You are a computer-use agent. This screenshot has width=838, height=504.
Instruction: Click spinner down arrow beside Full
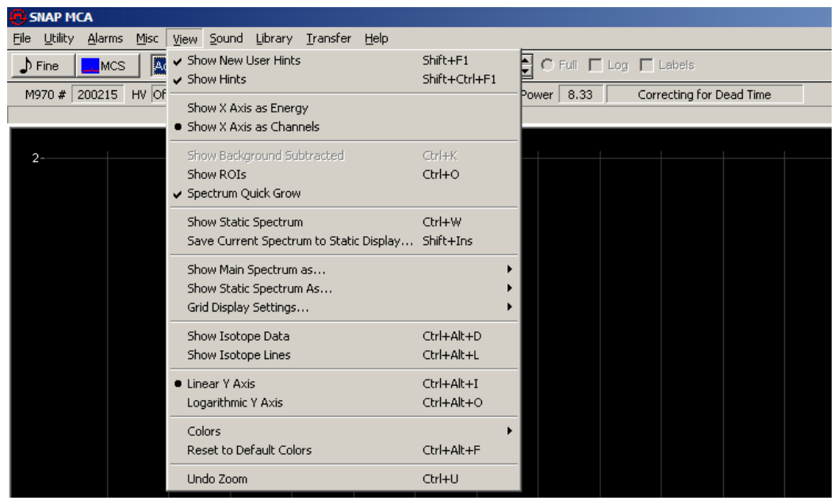[526, 71]
